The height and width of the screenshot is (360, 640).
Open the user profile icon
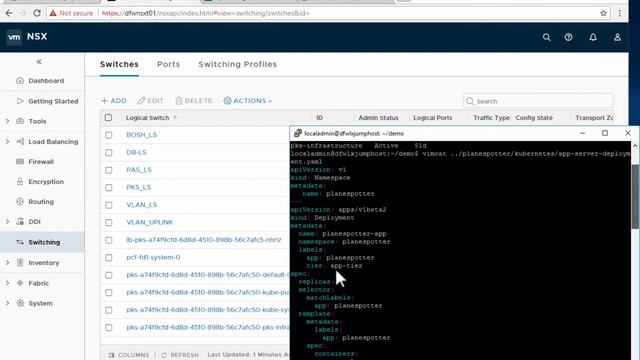click(x=617, y=37)
